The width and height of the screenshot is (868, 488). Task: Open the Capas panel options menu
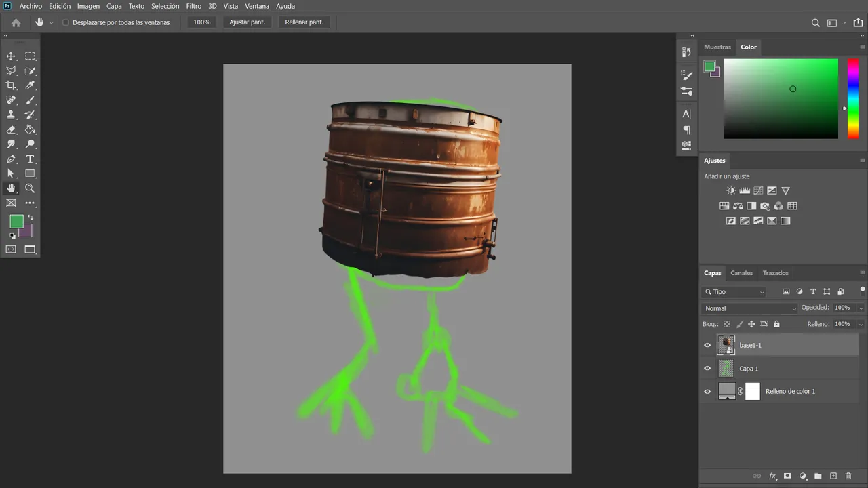pyautogui.click(x=862, y=273)
